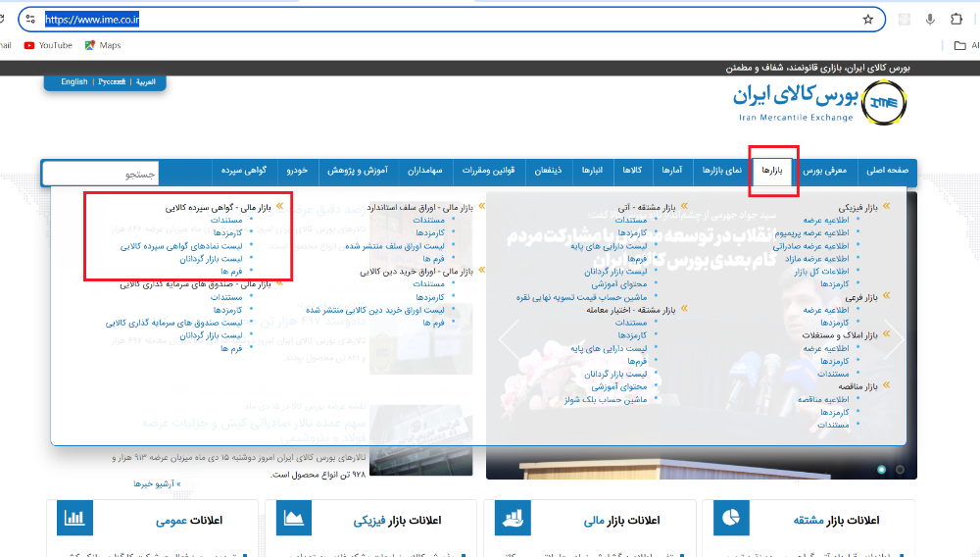Open the site information icon beside URL
980x557 pixels.
(30, 20)
